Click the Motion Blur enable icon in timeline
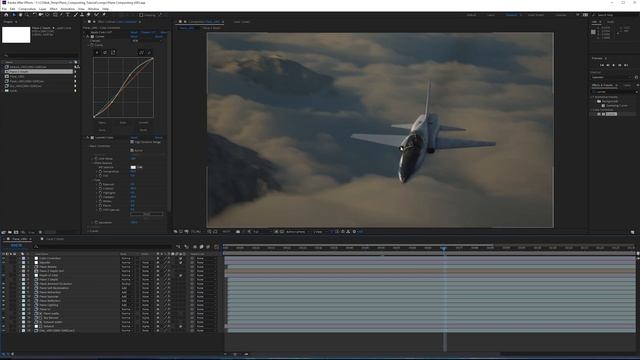The height and width of the screenshot is (360, 640). (x=208, y=247)
